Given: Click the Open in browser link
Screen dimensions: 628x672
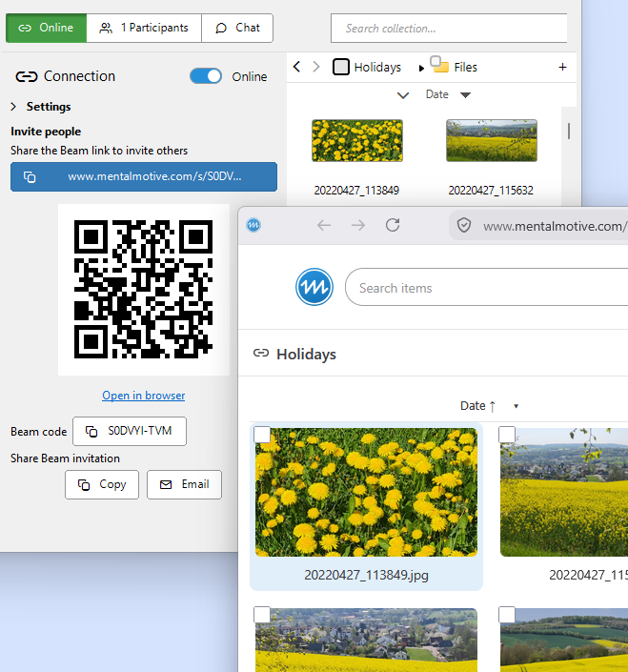Looking at the screenshot, I should tap(144, 396).
